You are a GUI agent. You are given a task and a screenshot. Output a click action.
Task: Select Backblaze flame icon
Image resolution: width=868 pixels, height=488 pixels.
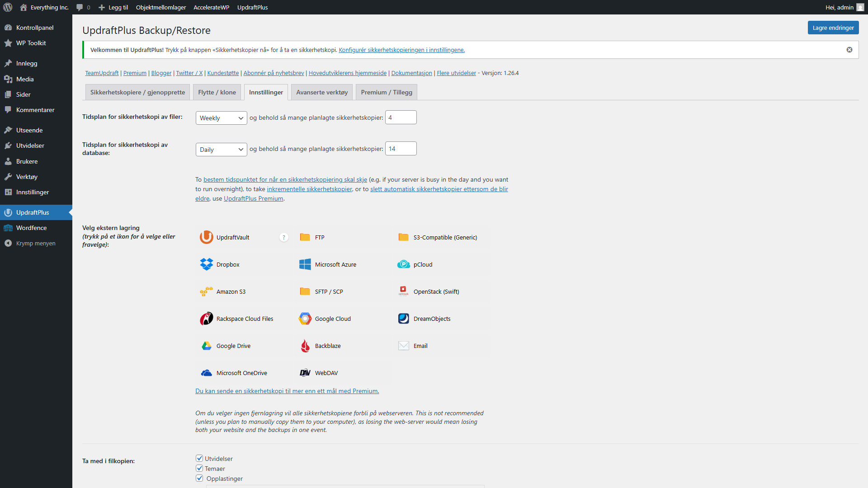[x=305, y=346]
